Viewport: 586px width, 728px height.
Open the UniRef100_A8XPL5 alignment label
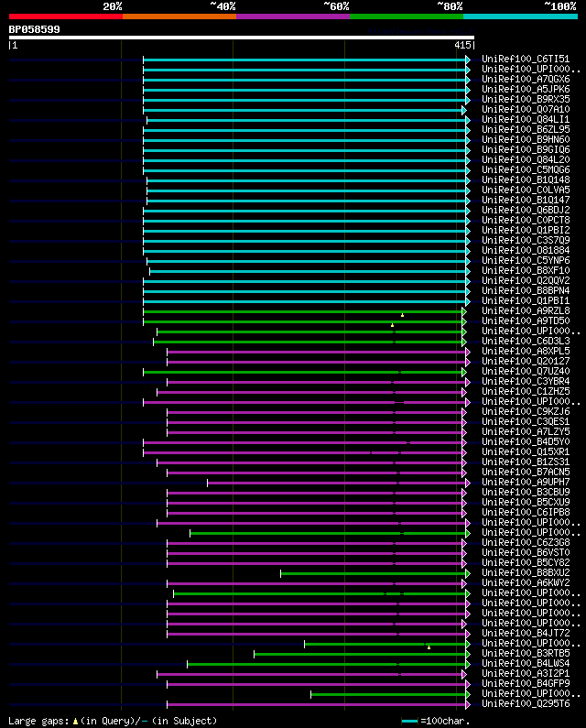tap(526, 351)
